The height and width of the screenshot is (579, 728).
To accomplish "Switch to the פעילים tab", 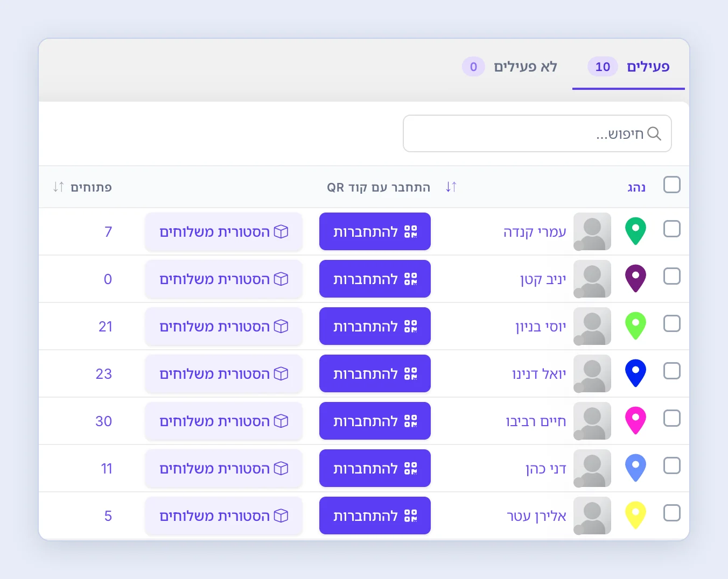I will (628, 67).
